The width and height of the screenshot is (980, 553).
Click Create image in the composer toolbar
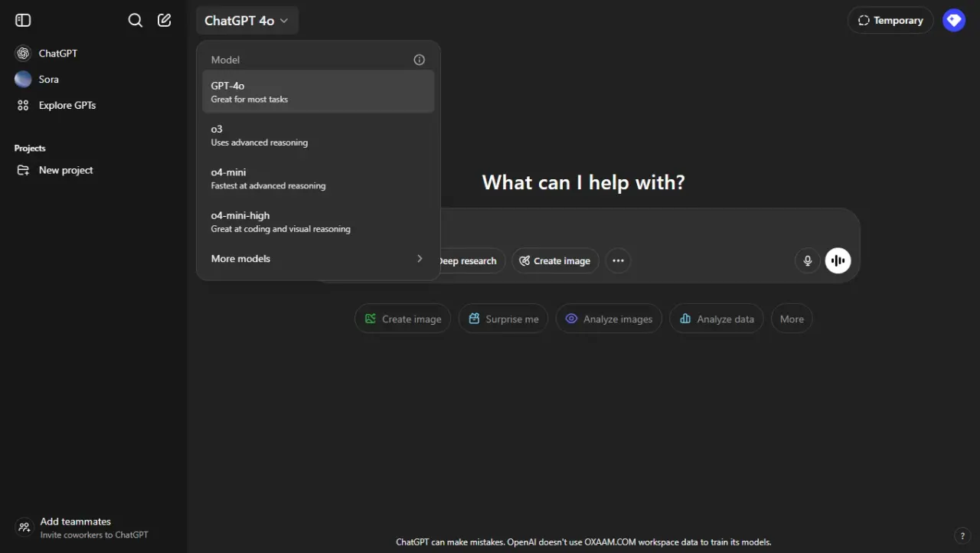pos(555,260)
